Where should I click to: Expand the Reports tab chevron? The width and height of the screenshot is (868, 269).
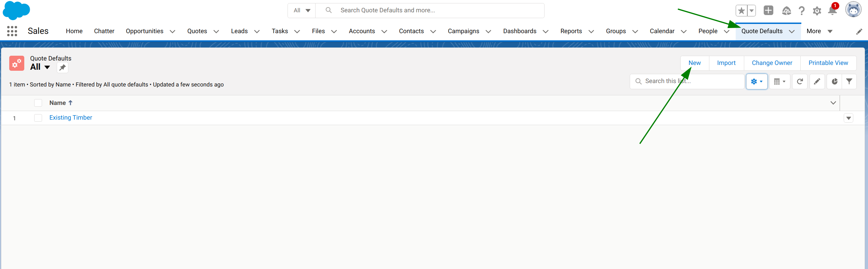[591, 31]
